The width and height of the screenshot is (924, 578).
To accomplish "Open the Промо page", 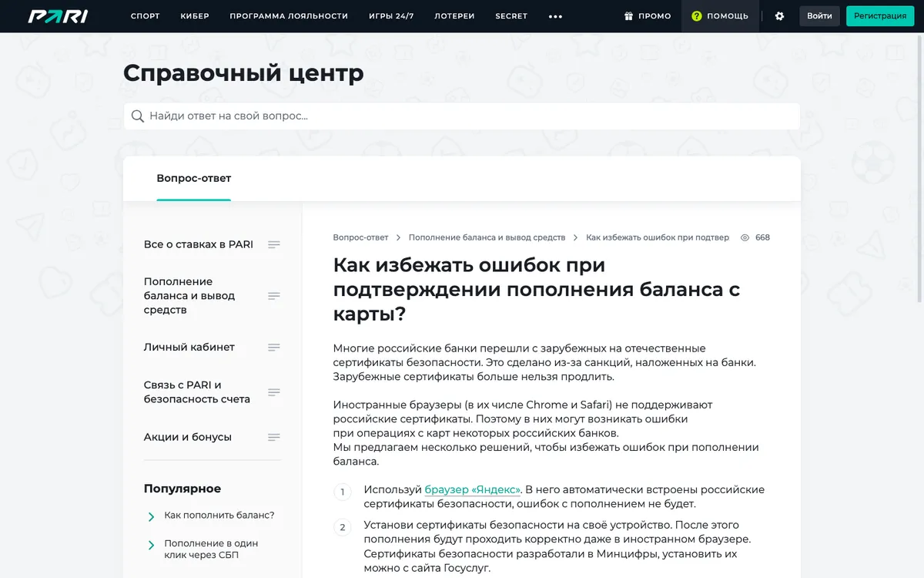I will 648,16.
